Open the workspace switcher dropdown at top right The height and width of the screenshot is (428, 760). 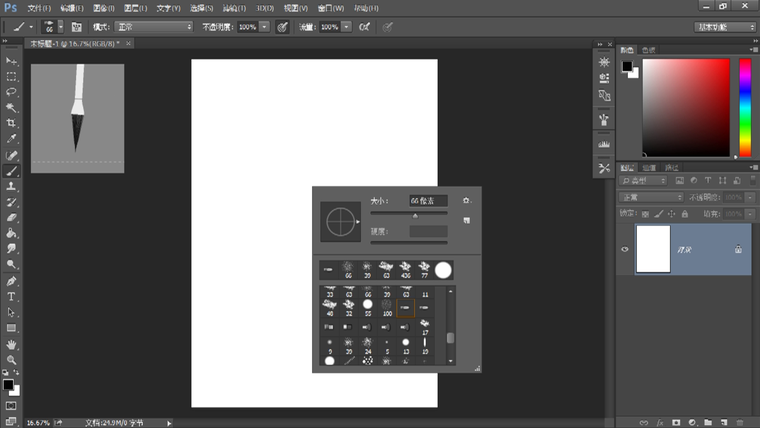pyautogui.click(x=724, y=27)
